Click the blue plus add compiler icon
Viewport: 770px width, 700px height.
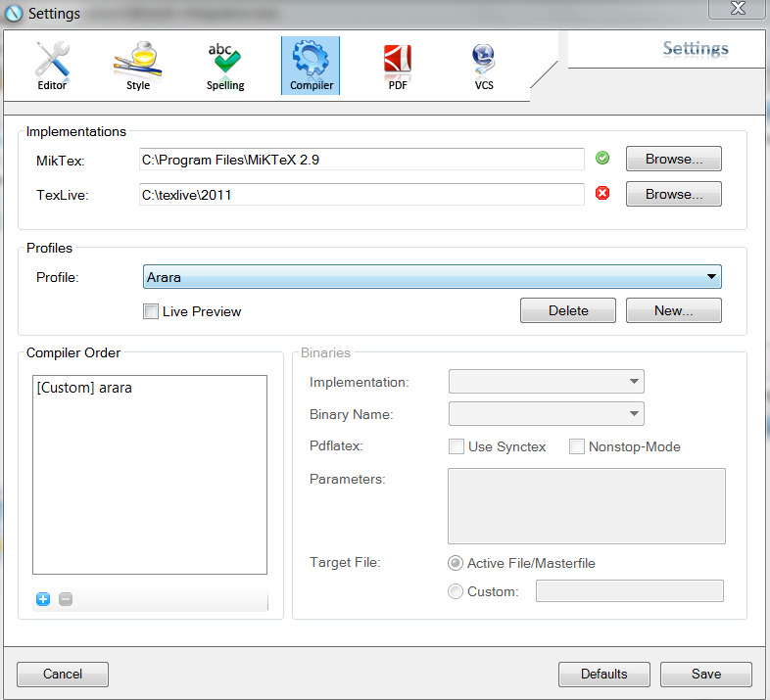[x=43, y=599]
